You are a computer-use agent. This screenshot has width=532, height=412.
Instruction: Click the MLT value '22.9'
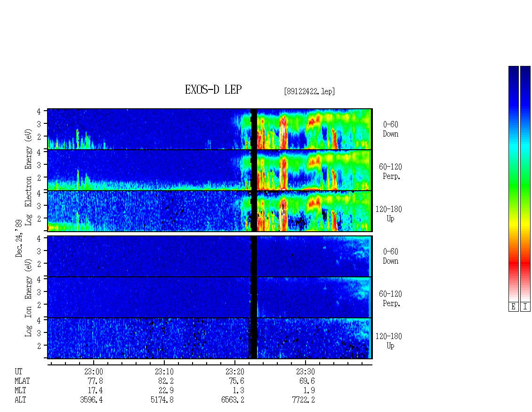166,391
